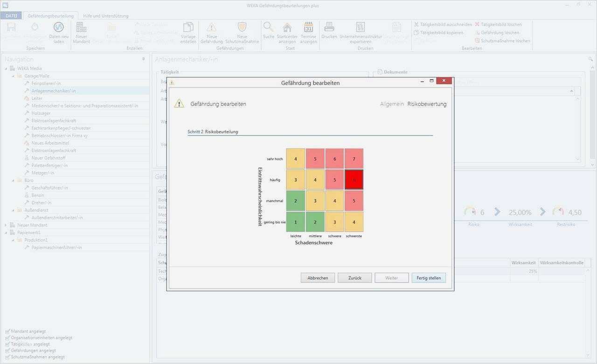This screenshot has width=597, height=364.
Task: Click the main window vertical scrollbar
Action: point(593,116)
